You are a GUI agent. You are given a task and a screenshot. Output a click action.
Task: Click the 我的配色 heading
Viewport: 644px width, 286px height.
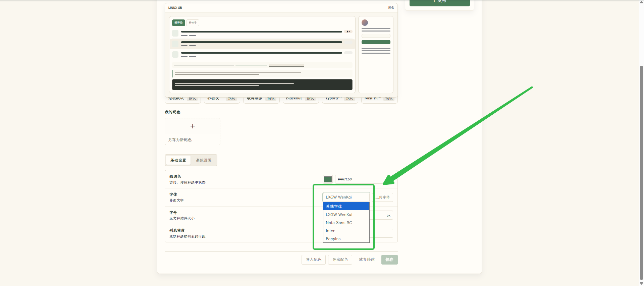pos(172,112)
